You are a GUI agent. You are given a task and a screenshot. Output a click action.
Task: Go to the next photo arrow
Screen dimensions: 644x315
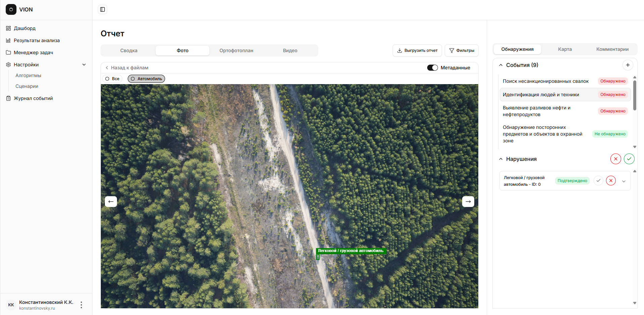coord(468,202)
